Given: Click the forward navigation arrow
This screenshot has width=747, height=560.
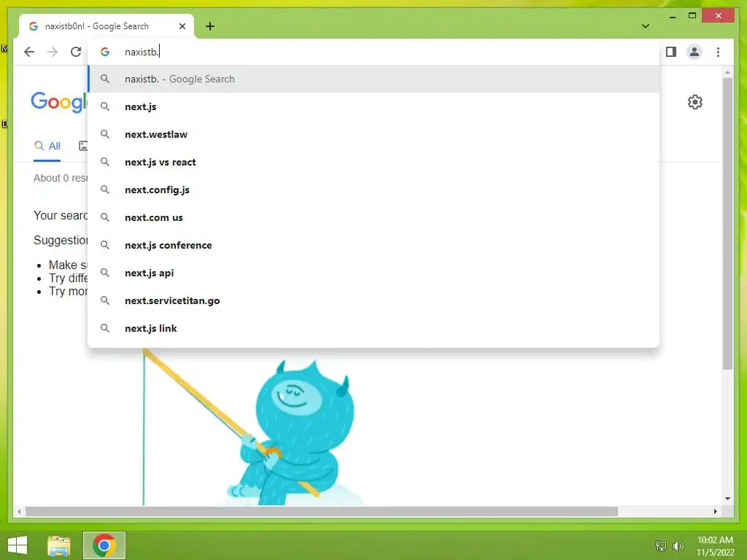Looking at the screenshot, I should [53, 52].
